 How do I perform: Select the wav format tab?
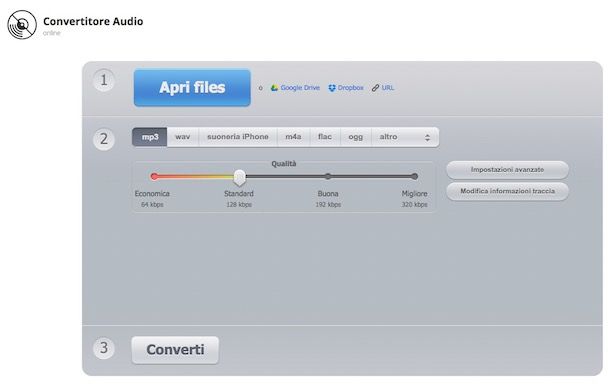point(183,137)
